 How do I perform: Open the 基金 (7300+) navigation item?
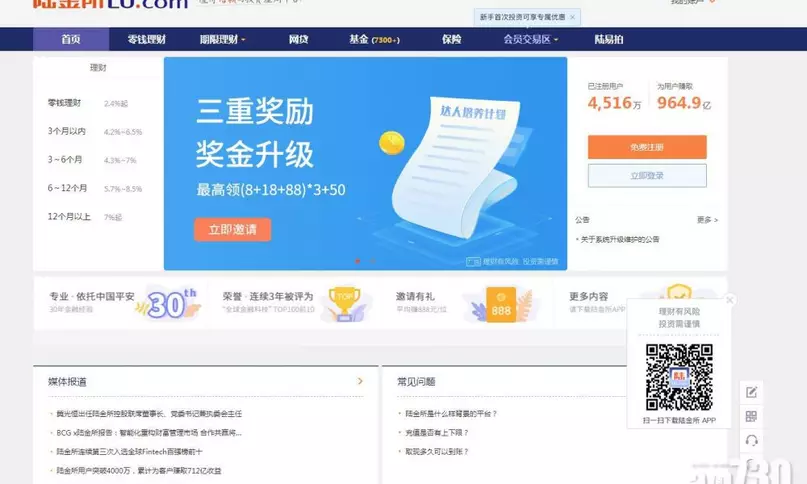point(374,39)
